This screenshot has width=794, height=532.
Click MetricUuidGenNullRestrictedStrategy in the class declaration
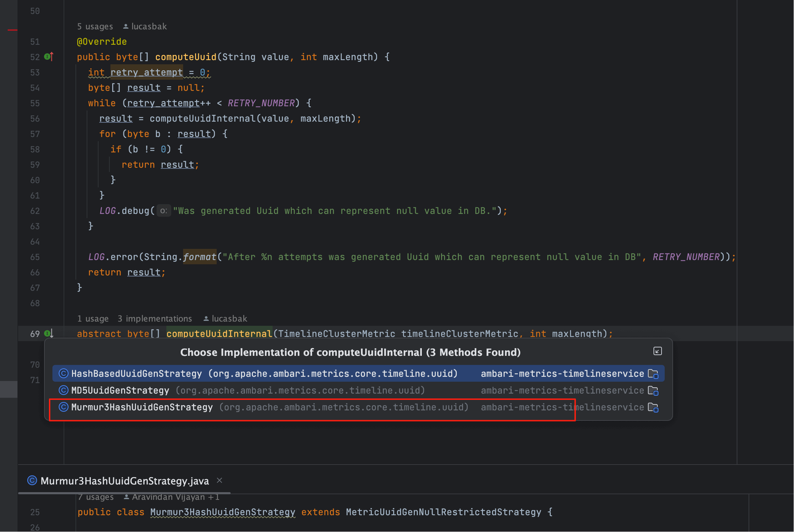coord(443,512)
